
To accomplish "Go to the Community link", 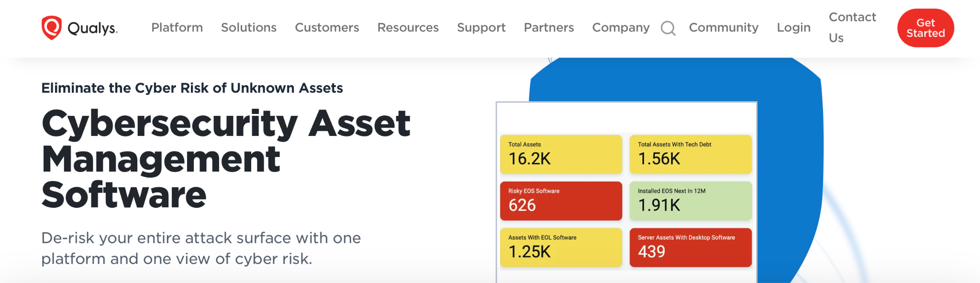I will (x=724, y=28).
